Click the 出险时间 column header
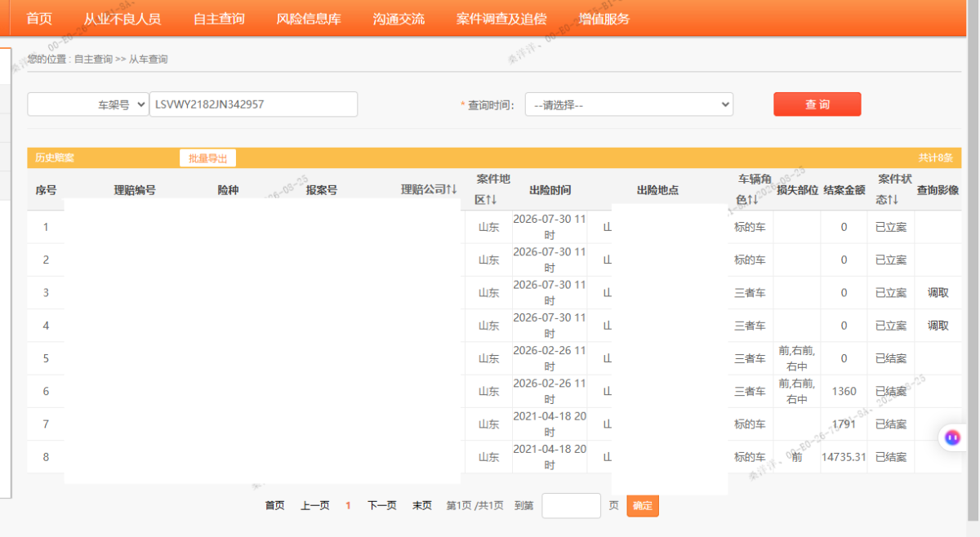Screen dimensions: 980x537 (550, 190)
